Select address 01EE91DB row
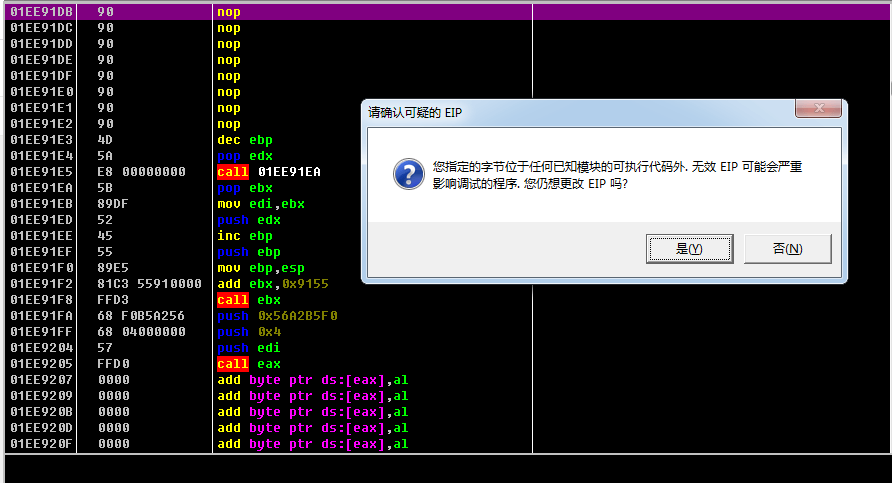 [x=448, y=12]
